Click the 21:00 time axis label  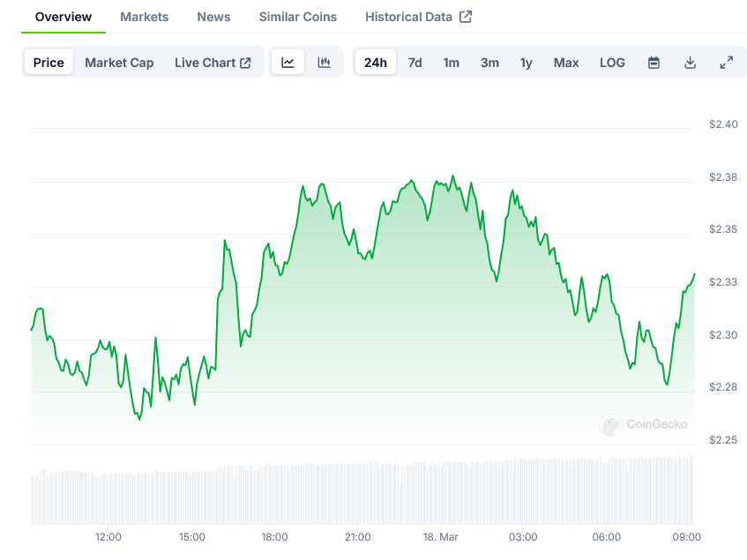click(x=357, y=537)
